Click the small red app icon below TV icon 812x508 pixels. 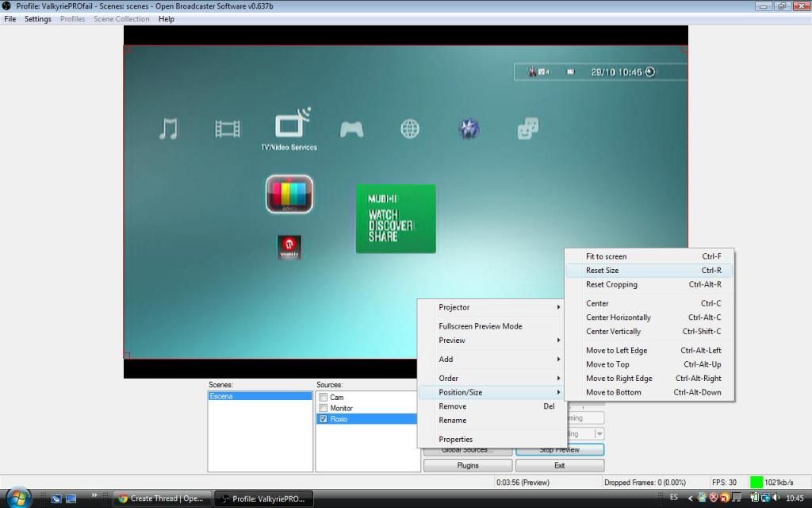tap(289, 248)
